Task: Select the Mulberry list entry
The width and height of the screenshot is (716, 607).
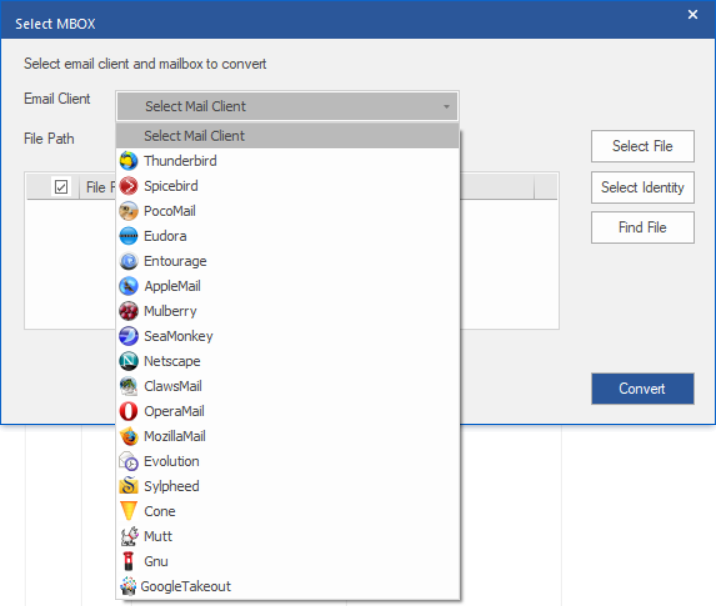Action: 288,311
